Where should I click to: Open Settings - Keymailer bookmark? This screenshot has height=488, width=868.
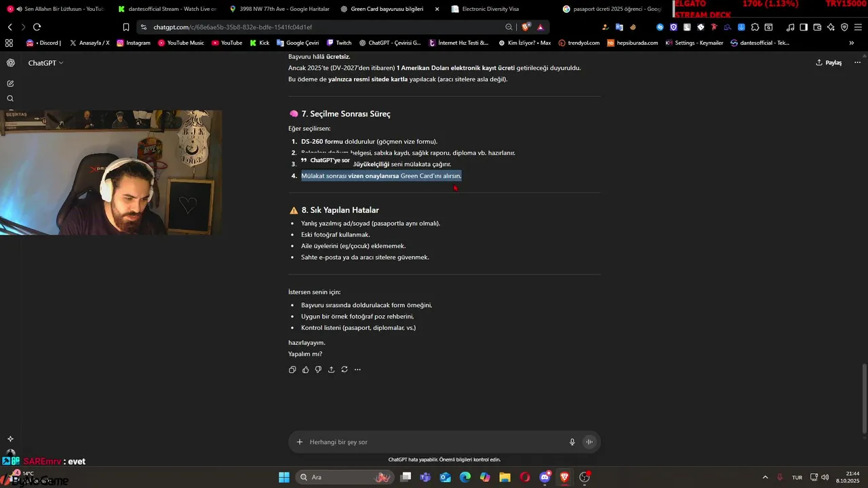coord(694,43)
